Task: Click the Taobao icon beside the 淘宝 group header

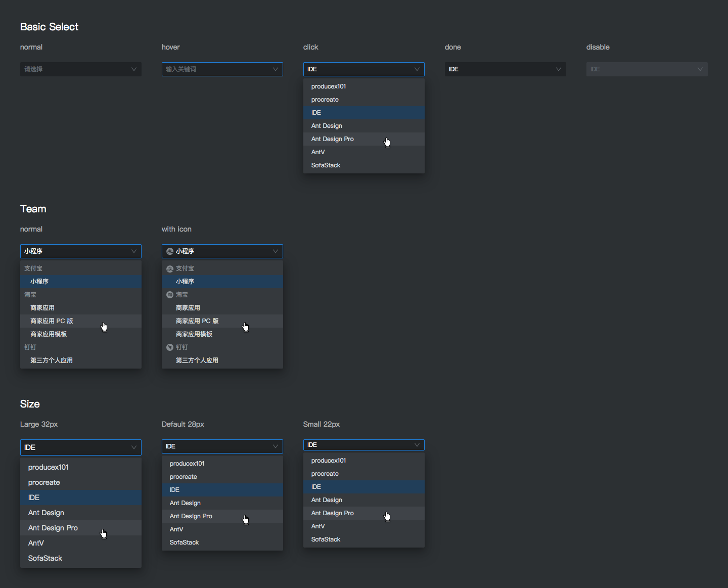Action: point(170,295)
